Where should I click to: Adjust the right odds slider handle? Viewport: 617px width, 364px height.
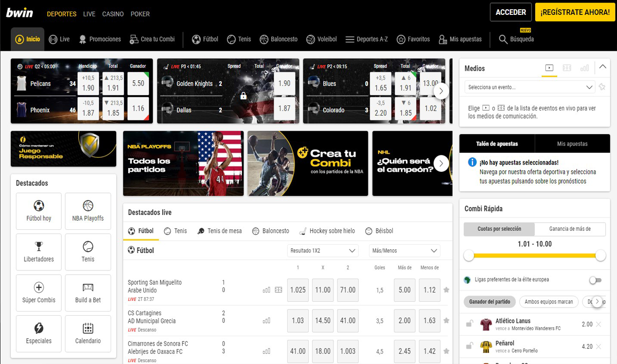601,256
